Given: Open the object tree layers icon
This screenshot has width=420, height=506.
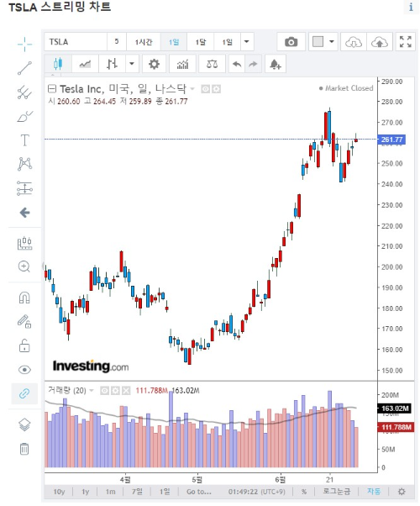Looking at the screenshot, I should pos(24,424).
